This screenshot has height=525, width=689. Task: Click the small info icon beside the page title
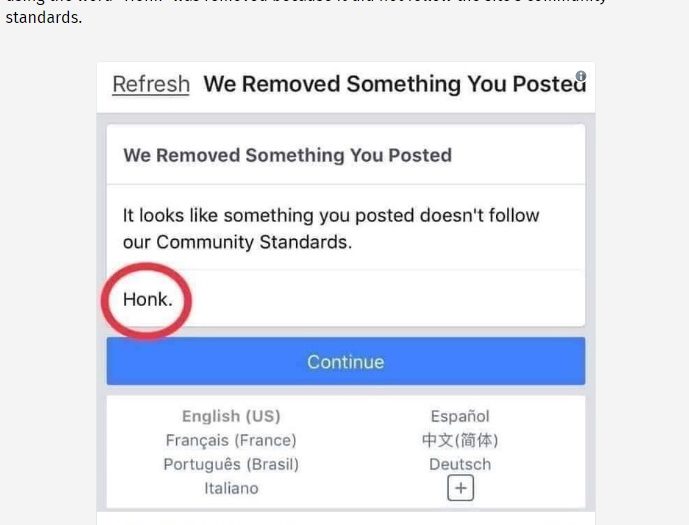[x=581, y=76]
